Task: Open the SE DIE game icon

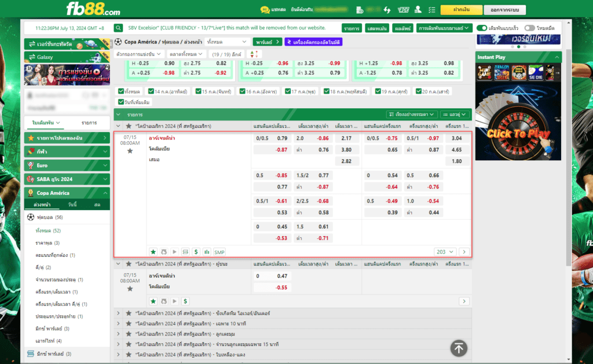Action: (536, 72)
